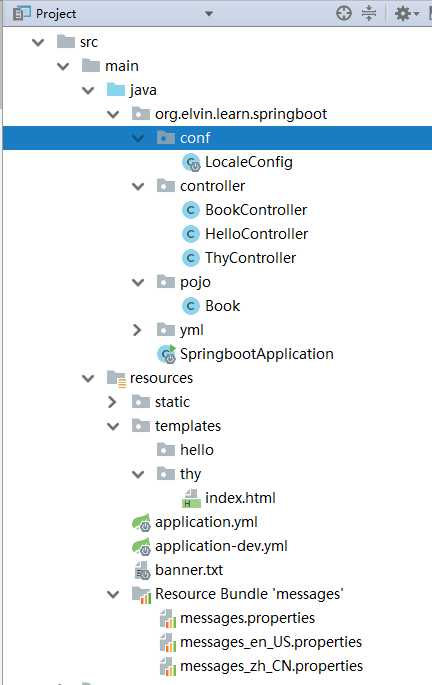Select messages_en_US.properties file
This screenshot has height=685, width=432.
(x=271, y=642)
